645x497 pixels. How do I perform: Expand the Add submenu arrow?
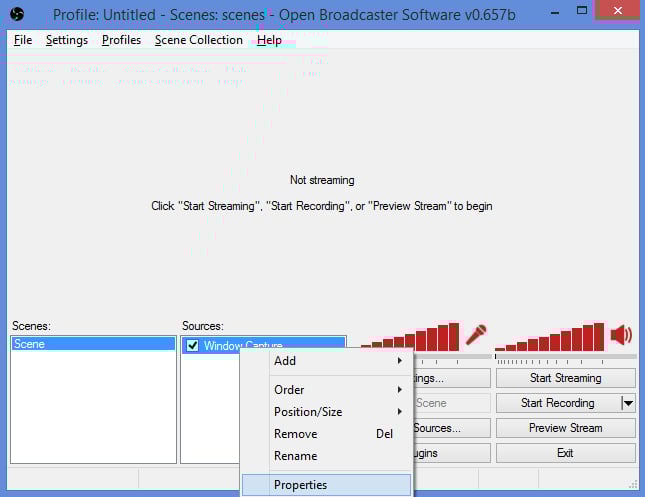399,361
